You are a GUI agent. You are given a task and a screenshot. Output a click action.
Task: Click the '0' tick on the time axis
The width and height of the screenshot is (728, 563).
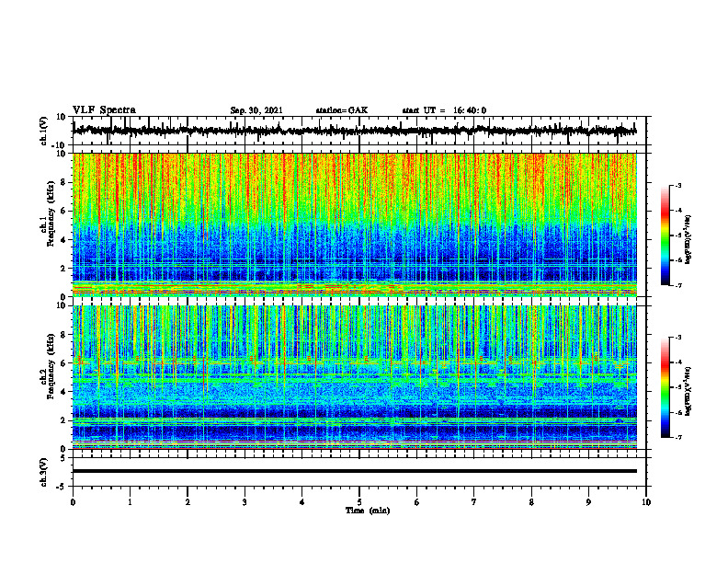[73, 502]
